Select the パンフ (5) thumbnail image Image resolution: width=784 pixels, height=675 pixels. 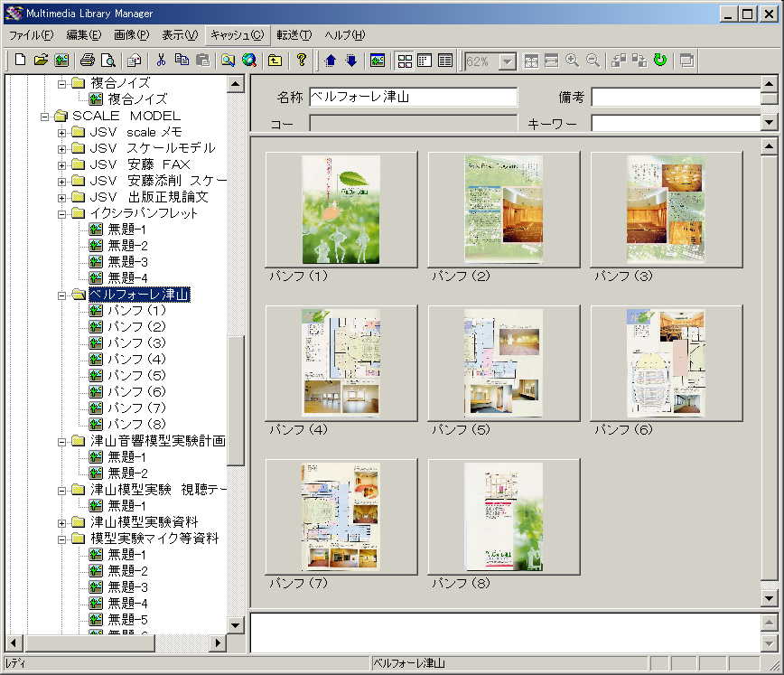503,363
